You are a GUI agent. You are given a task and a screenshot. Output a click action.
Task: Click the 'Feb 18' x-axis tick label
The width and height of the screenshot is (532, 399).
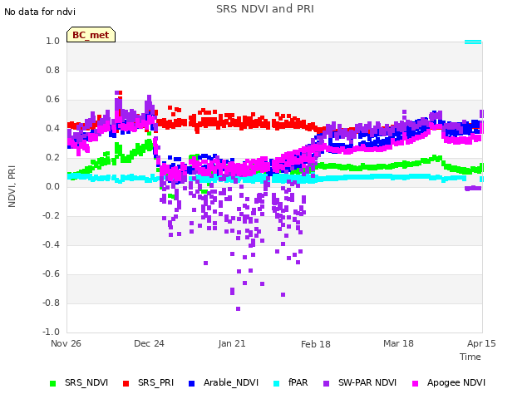pos(316,344)
